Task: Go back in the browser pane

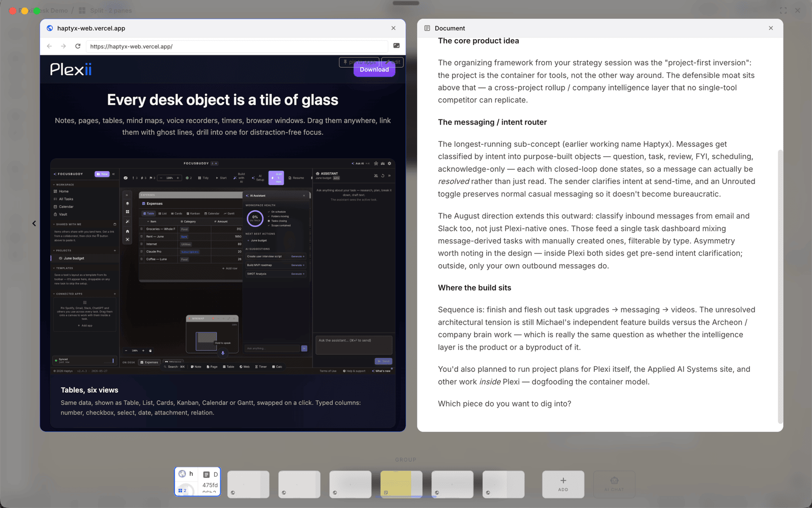Action: pyautogui.click(x=49, y=46)
